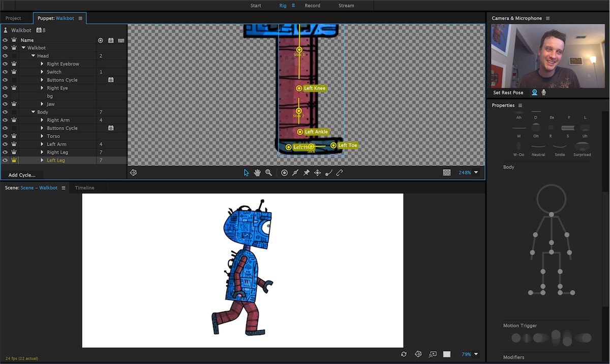Select the Zoom magnifier tool
Screen dimensions: 610x364
pyautogui.click(x=268, y=173)
